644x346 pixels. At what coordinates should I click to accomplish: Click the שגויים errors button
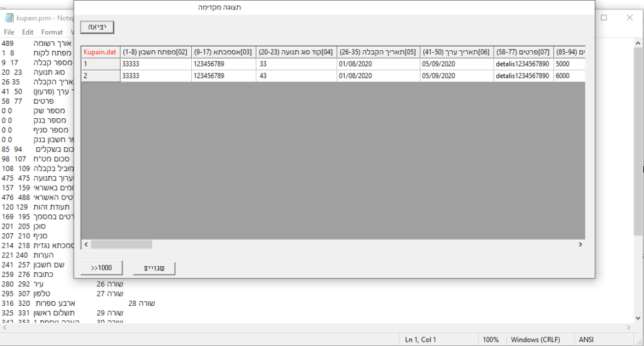coord(154,269)
